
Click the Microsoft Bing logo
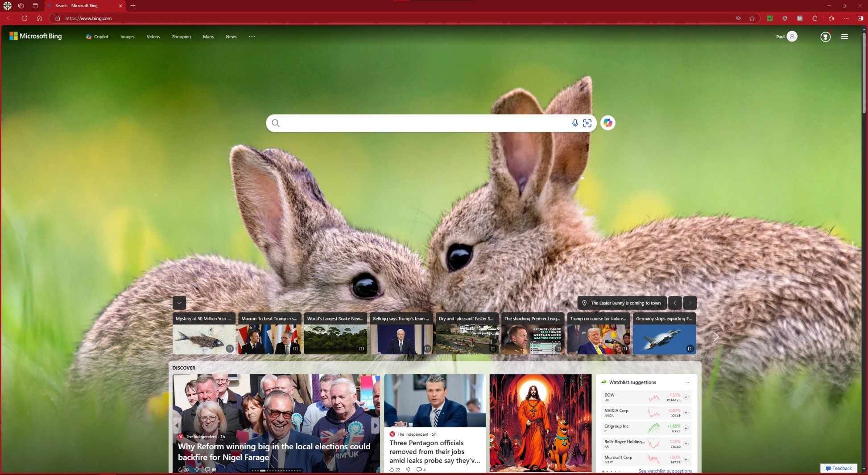pyautogui.click(x=36, y=36)
